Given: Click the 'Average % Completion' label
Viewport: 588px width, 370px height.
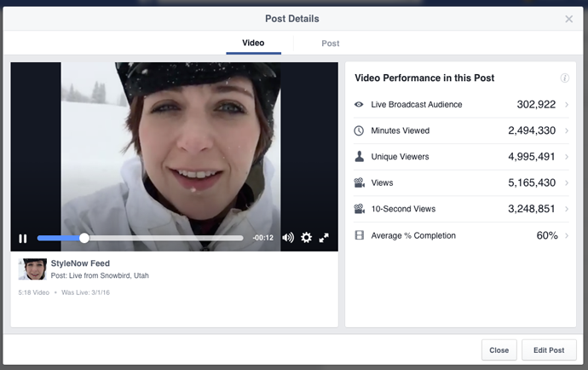Looking at the screenshot, I should coord(413,235).
